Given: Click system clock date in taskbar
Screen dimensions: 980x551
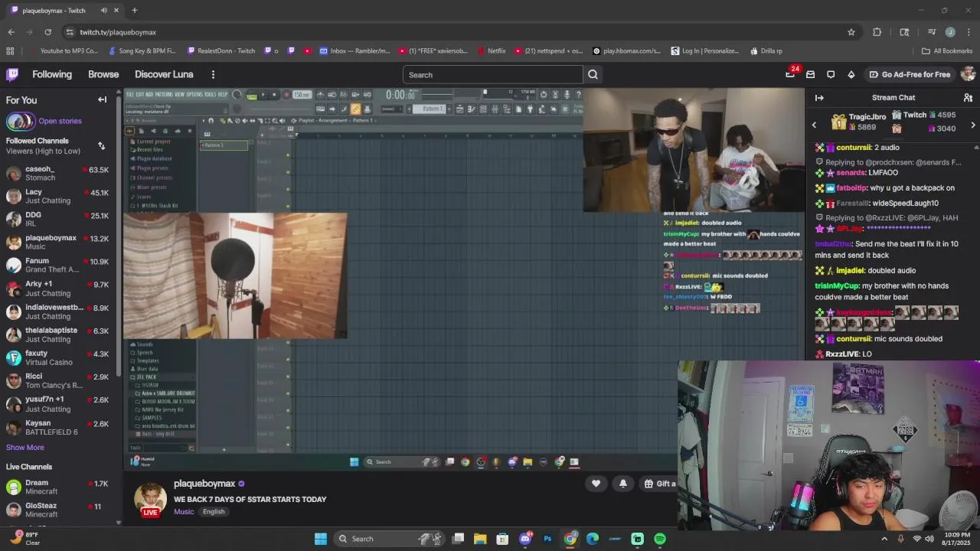Looking at the screenshot, I should (956, 539).
